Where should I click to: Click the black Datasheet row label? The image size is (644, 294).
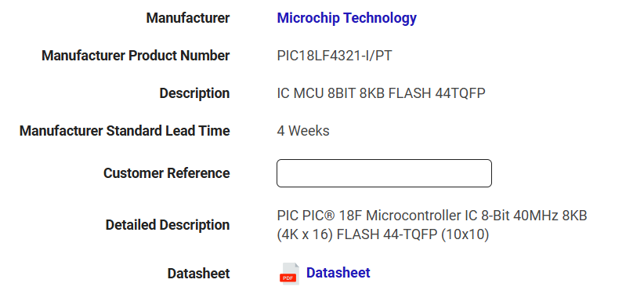tap(198, 274)
